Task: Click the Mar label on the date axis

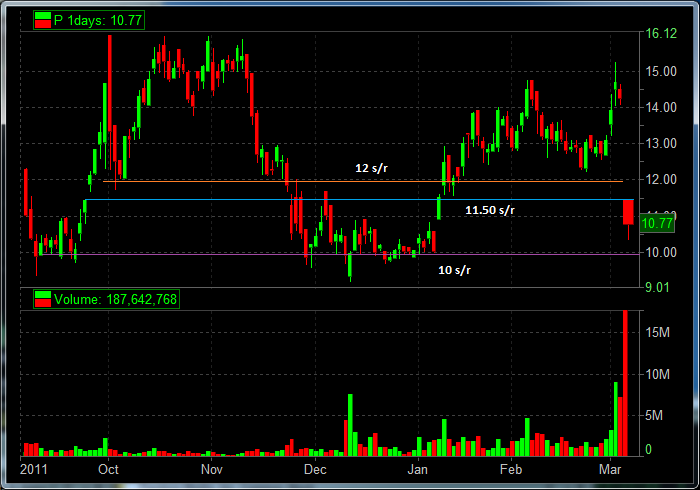Action: click(x=610, y=469)
